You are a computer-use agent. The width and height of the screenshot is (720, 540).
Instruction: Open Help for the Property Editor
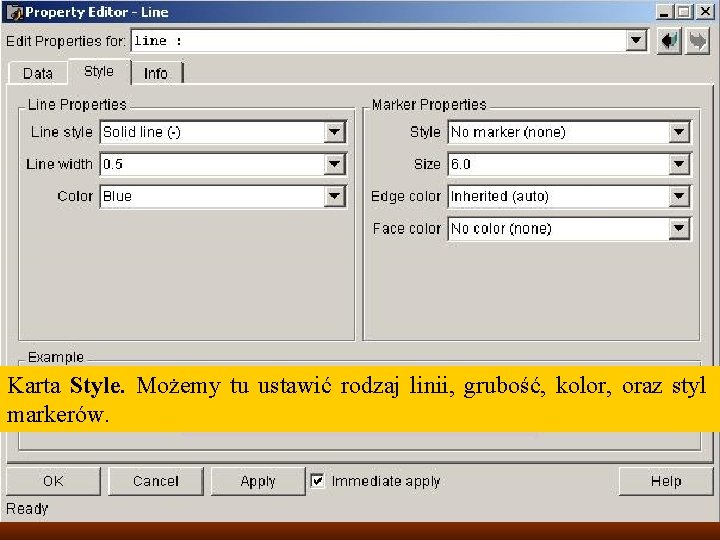(666, 481)
